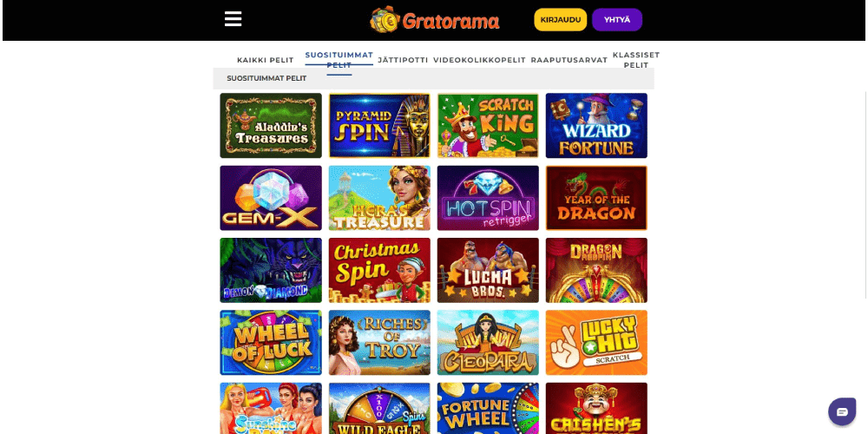Open the VIDEOKOLIKKOPELIT tab
868x434 pixels.
click(479, 60)
